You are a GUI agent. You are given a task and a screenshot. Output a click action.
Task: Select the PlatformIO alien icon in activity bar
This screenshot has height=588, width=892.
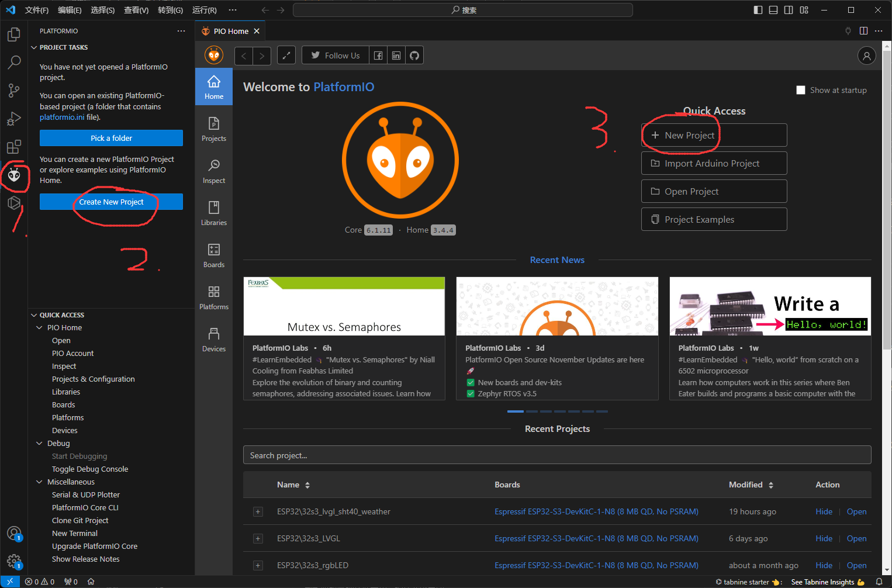point(14,175)
